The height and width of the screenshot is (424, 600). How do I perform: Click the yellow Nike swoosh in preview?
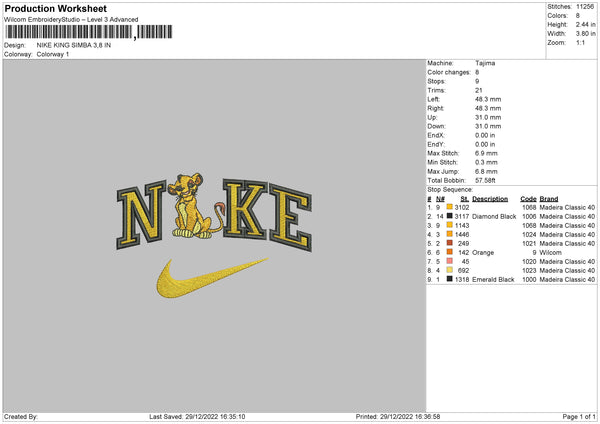click(x=212, y=277)
